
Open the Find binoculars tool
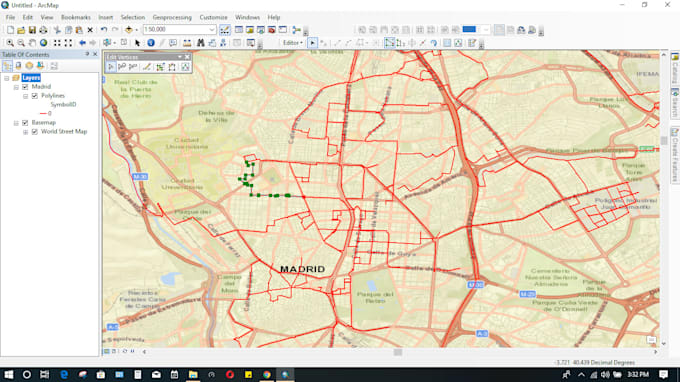tap(200, 43)
